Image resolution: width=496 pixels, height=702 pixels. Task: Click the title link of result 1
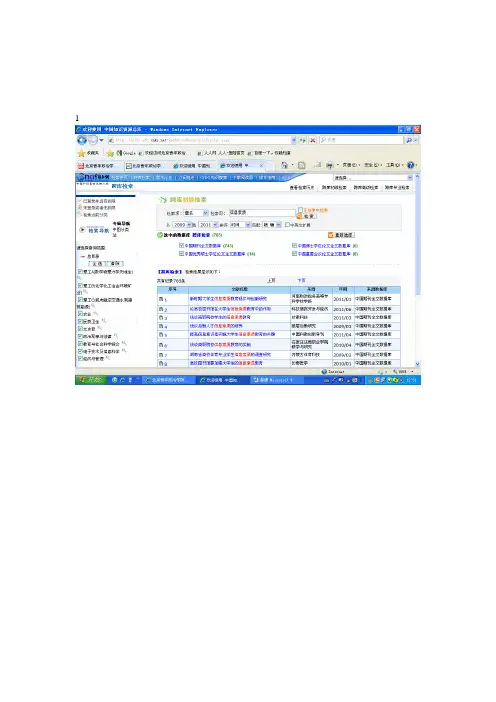(x=228, y=299)
